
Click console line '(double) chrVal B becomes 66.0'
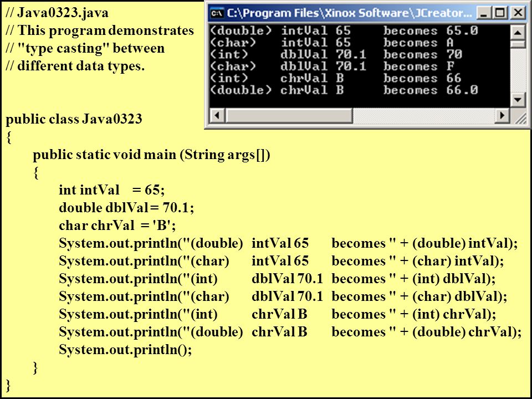coord(344,90)
